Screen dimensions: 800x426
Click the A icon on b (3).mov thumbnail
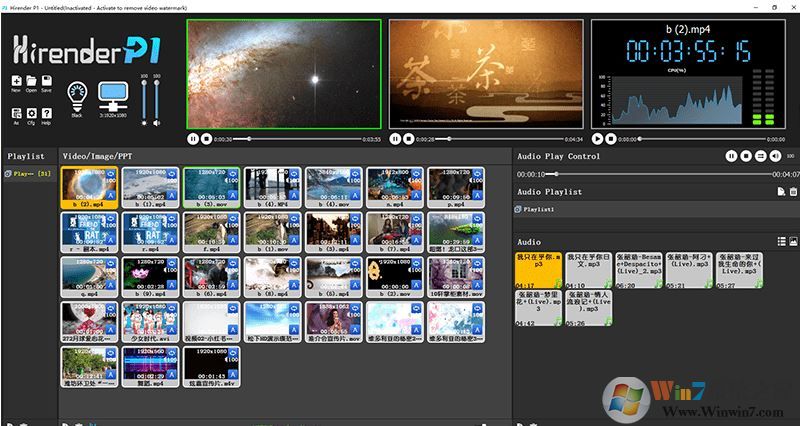coord(233,195)
